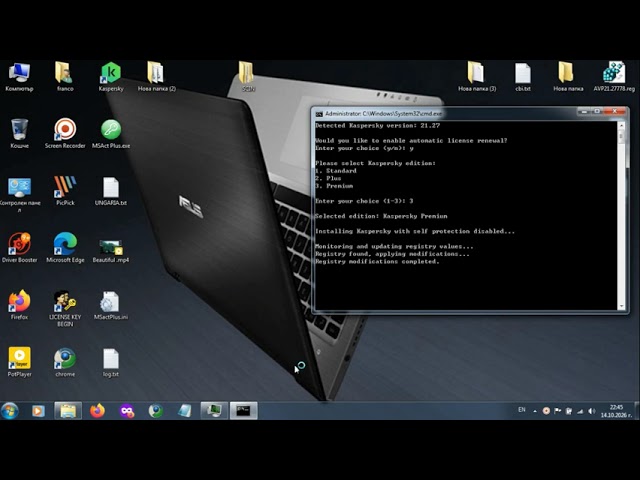The width and height of the screenshot is (640, 480).
Task: Select the log.txt file
Action: pyautogui.click(x=111, y=362)
